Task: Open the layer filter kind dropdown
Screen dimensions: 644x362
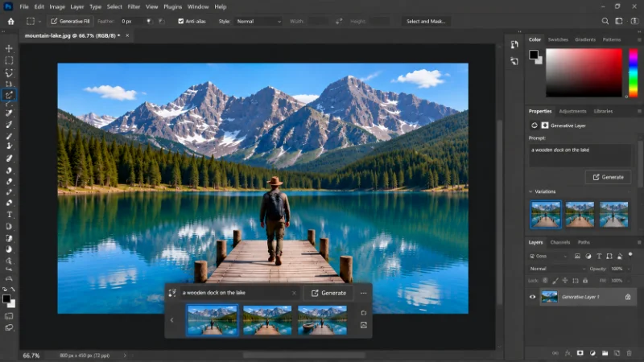Action: [x=548, y=256]
